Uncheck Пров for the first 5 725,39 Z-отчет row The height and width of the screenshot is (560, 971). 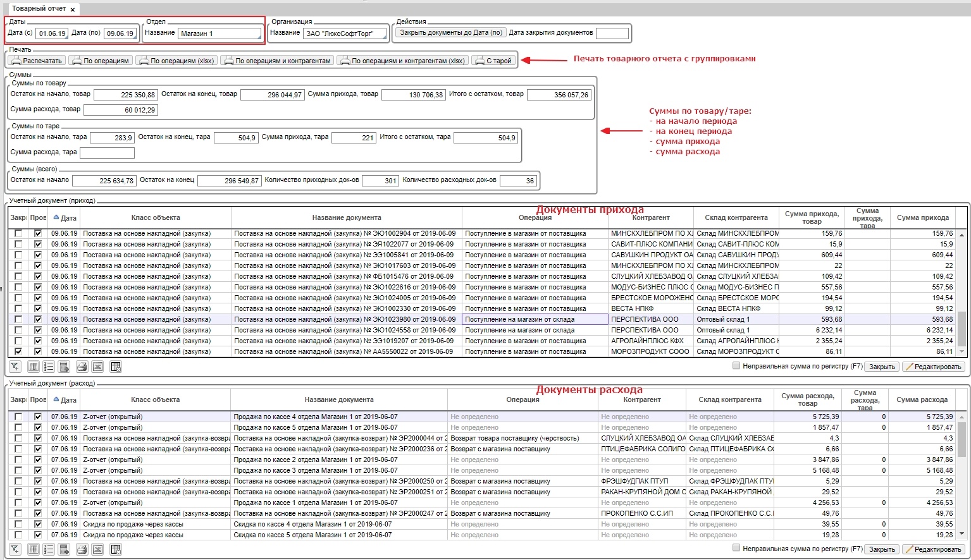[38, 417]
